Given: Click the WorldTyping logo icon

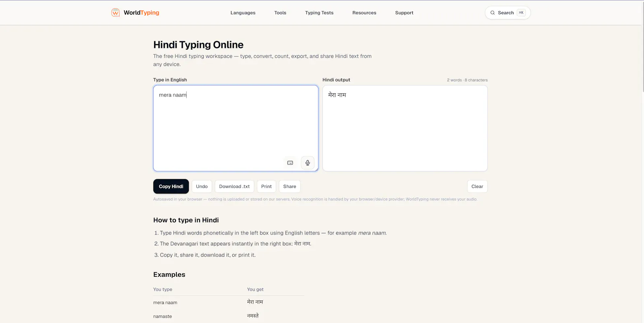Looking at the screenshot, I should (x=116, y=12).
